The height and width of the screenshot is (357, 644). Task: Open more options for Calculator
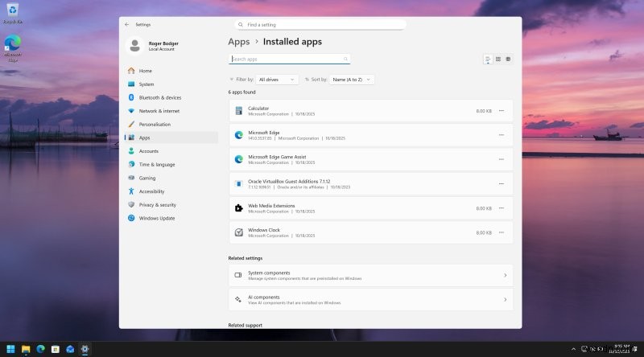coord(502,111)
